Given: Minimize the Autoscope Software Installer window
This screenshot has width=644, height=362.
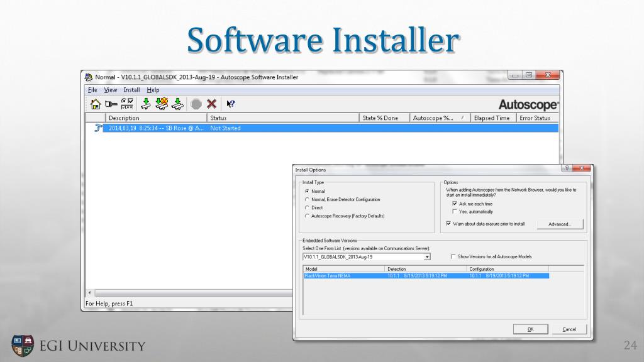Looking at the screenshot, I should (514, 75).
